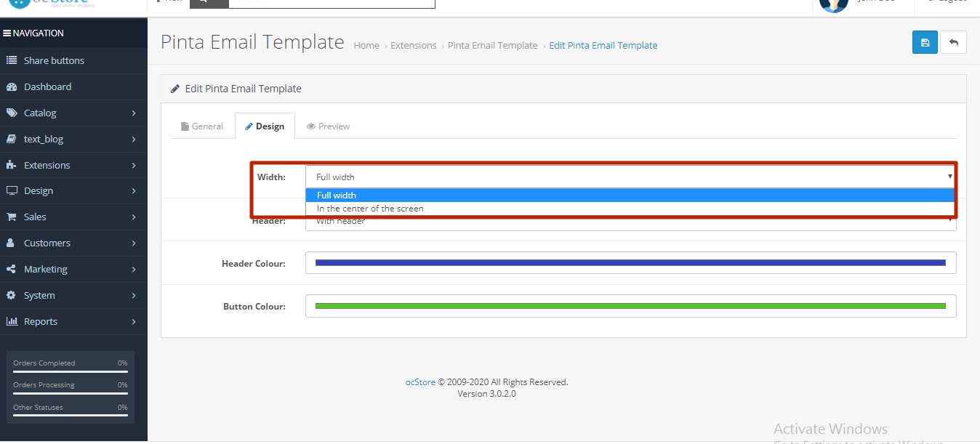Open the Sales cart menu
980x444 pixels.
click(x=34, y=217)
